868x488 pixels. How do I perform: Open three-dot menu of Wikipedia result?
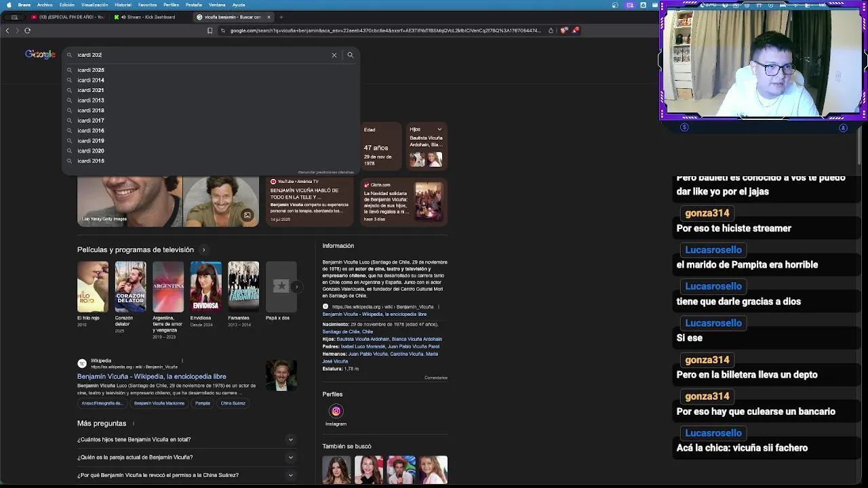point(182,361)
